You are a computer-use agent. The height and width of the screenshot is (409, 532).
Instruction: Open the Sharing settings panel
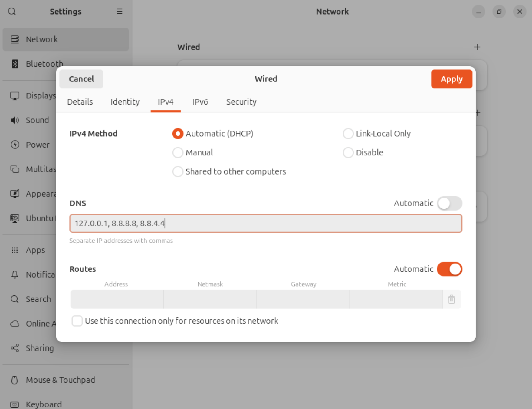tap(39, 348)
